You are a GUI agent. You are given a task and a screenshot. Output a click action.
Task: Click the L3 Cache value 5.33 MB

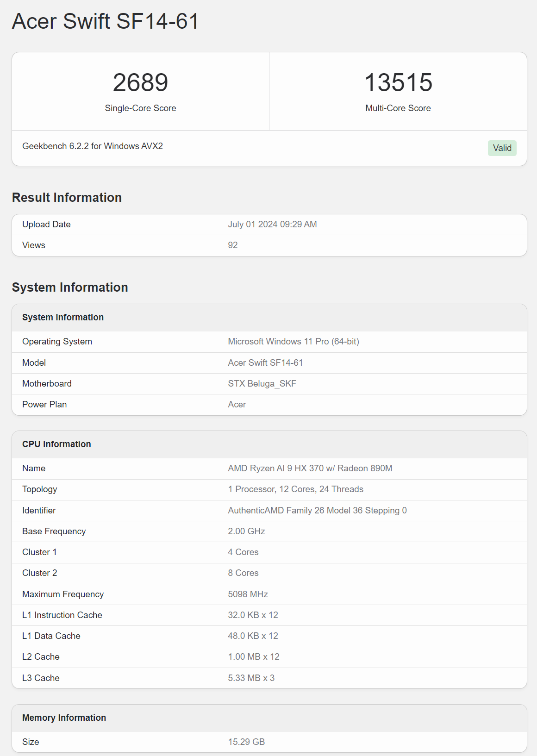[x=251, y=678]
